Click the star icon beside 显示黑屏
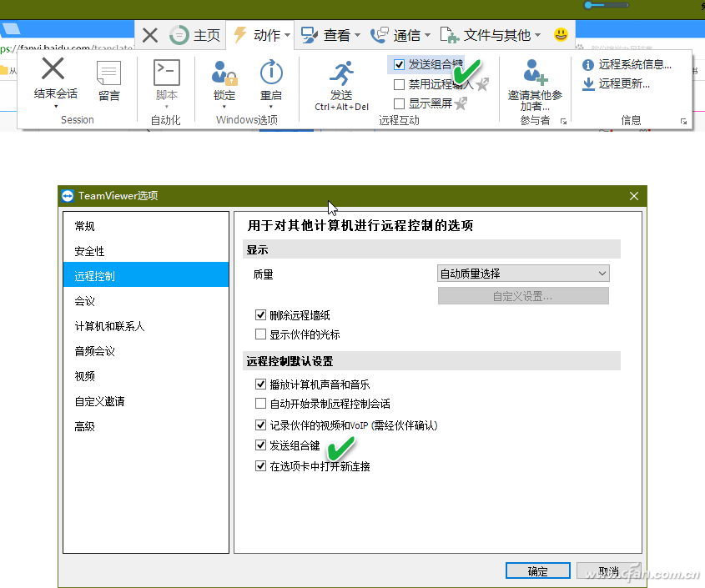The image size is (705, 588). (x=461, y=104)
